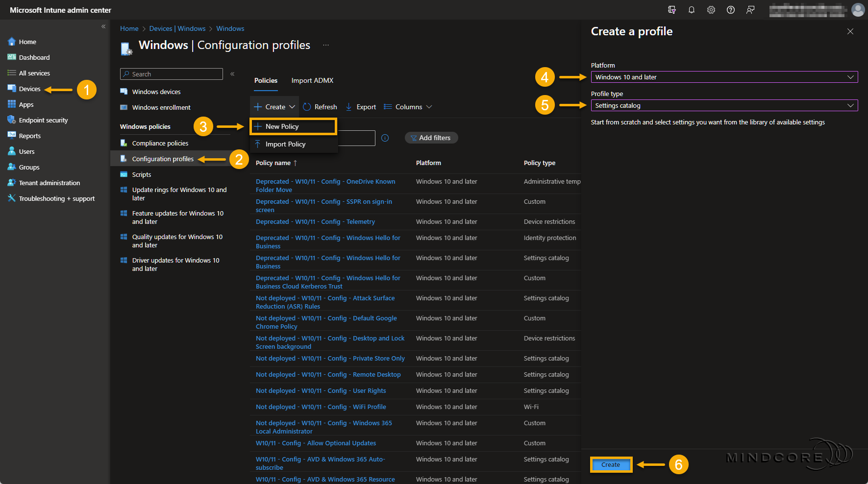The height and width of the screenshot is (484, 868).
Task: Collapse the left navigation menu
Action: (x=103, y=26)
